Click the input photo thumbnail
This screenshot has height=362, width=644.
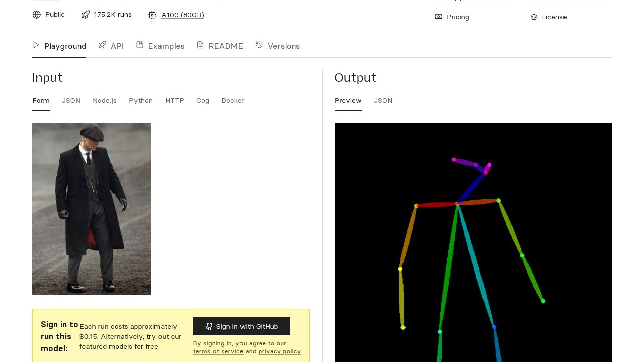92,209
